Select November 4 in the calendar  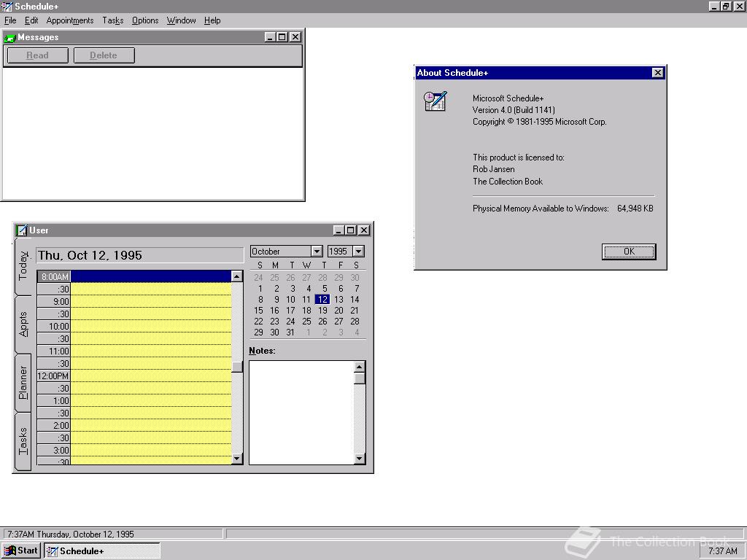(x=357, y=332)
